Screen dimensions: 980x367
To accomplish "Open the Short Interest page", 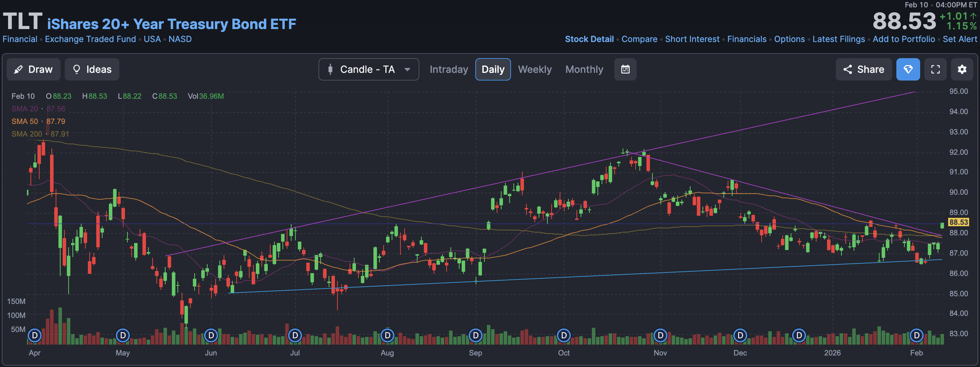I will pyautogui.click(x=692, y=39).
